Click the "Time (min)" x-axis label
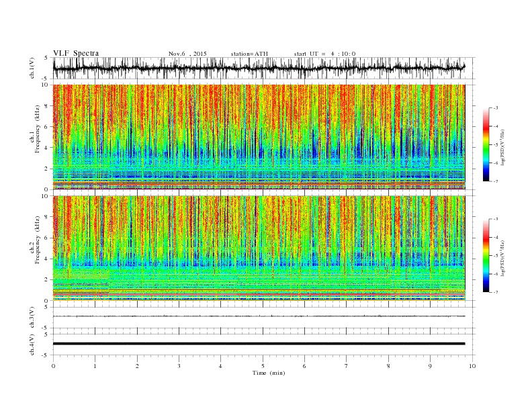The width and height of the screenshot is (532, 411). pyautogui.click(x=269, y=373)
